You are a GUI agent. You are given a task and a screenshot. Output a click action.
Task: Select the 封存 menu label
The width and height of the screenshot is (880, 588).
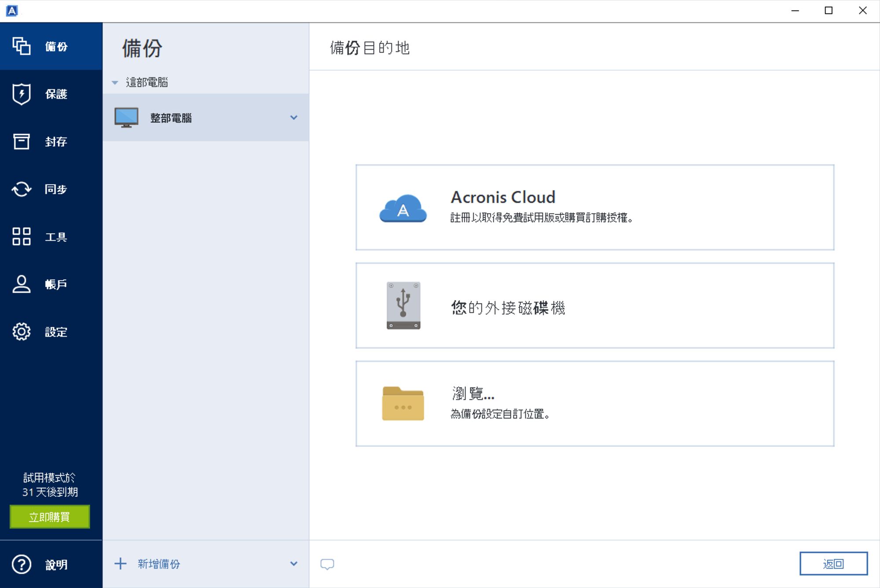point(56,142)
